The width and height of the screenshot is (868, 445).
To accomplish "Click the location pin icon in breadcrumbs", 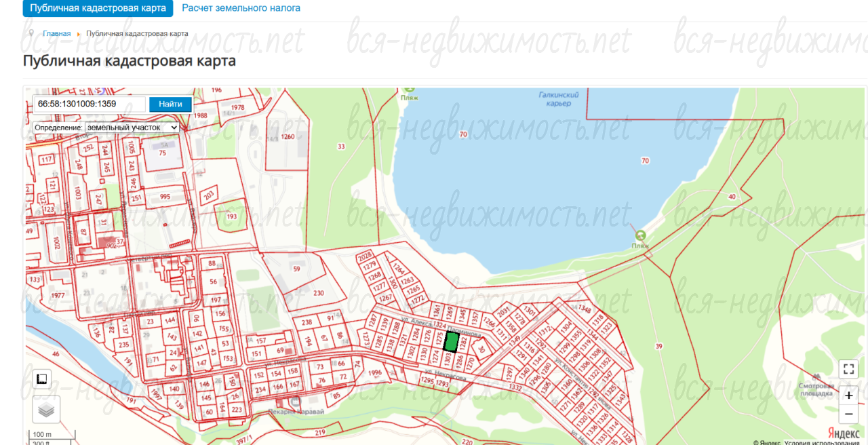I will [31, 33].
